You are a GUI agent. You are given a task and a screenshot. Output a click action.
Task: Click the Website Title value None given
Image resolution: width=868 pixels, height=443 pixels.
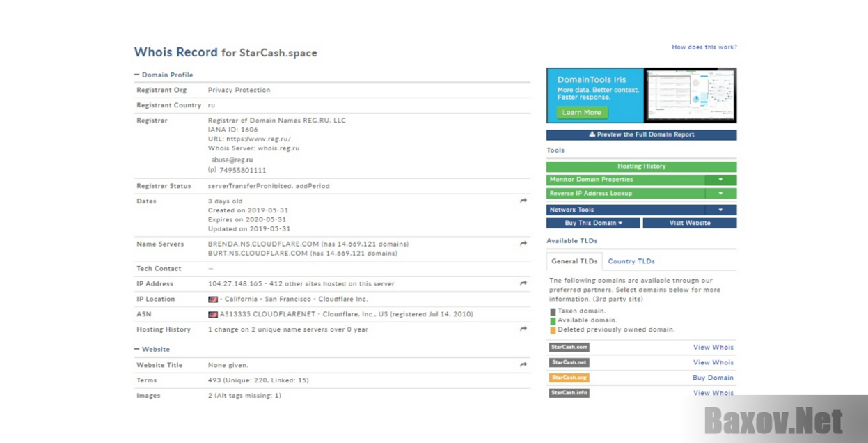pos(228,365)
